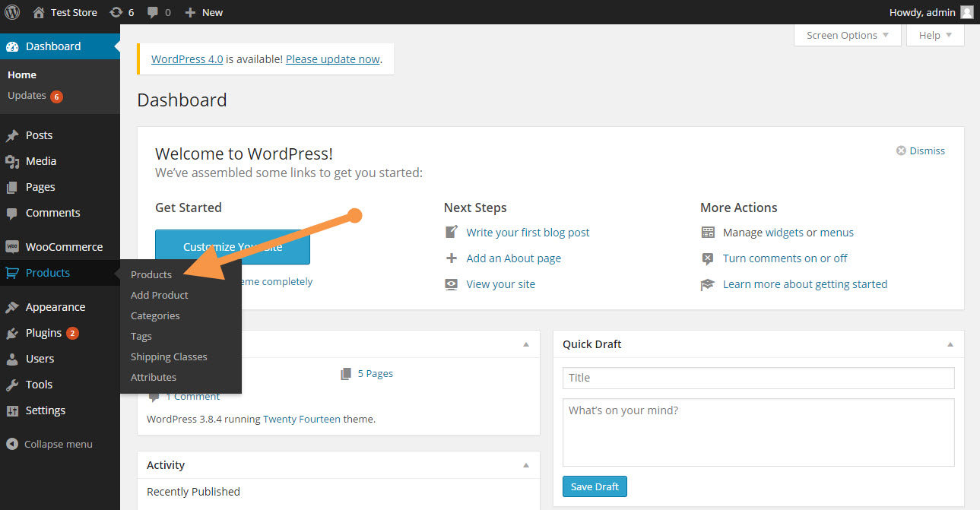Click the menus link in More Actions
980x510 pixels.
[839, 233]
